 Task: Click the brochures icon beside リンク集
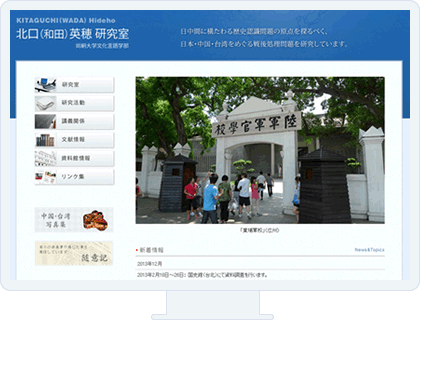click(46, 177)
